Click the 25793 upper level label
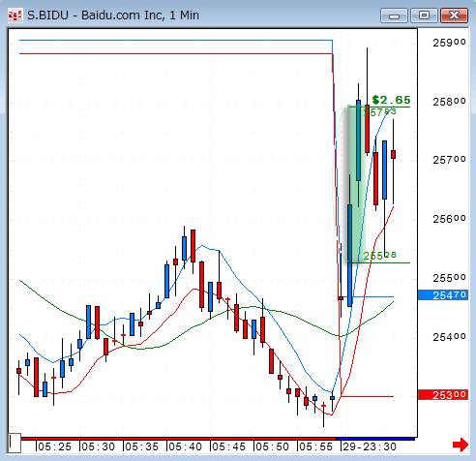Screen dimensions: 476x461 379,112
